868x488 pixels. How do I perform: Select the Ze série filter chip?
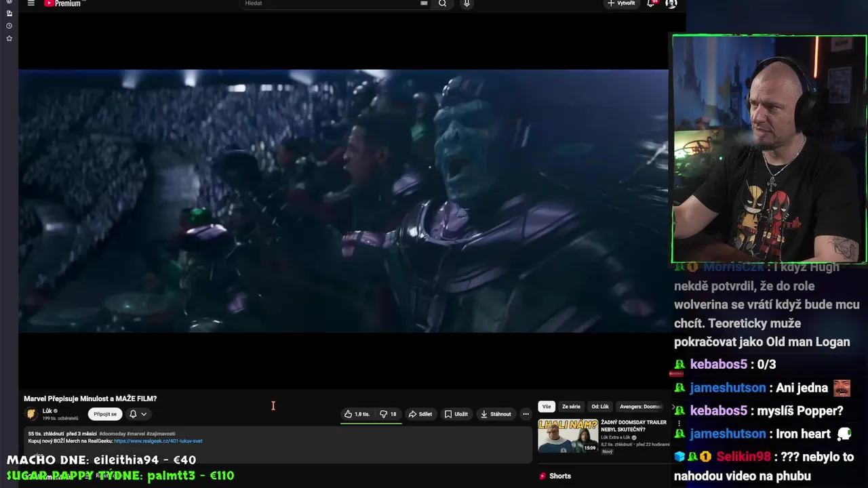pos(571,407)
